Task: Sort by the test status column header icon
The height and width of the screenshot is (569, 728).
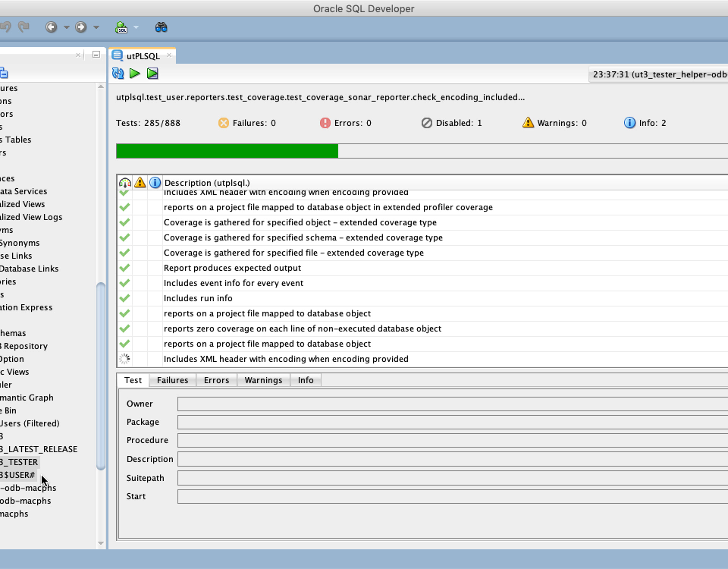Action: 125,183
